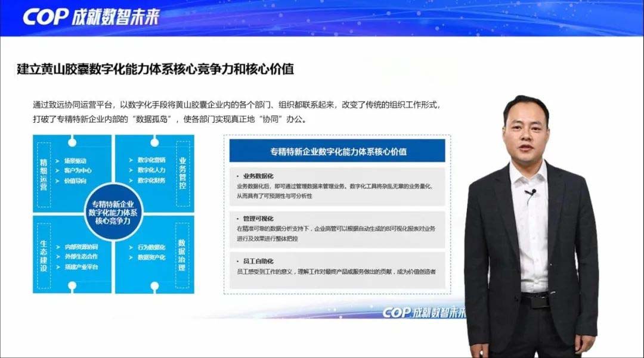Click the paragraph line starting '通过致远协同运营平台'
Viewport: 644px width, 358px height.
tap(237, 105)
